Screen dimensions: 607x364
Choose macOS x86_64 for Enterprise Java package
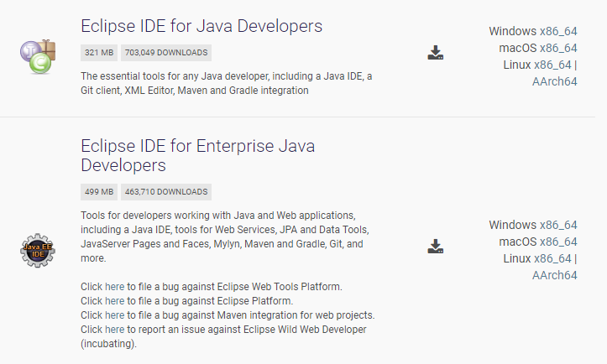tap(558, 242)
